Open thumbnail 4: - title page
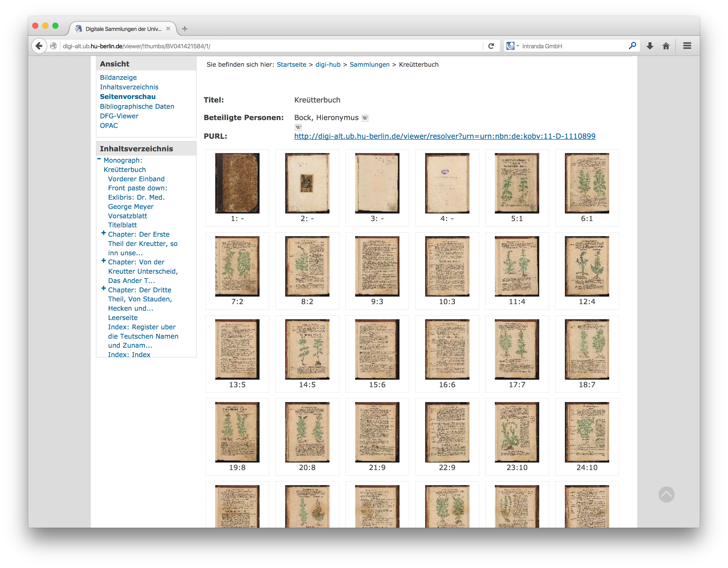 coord(447,183)
